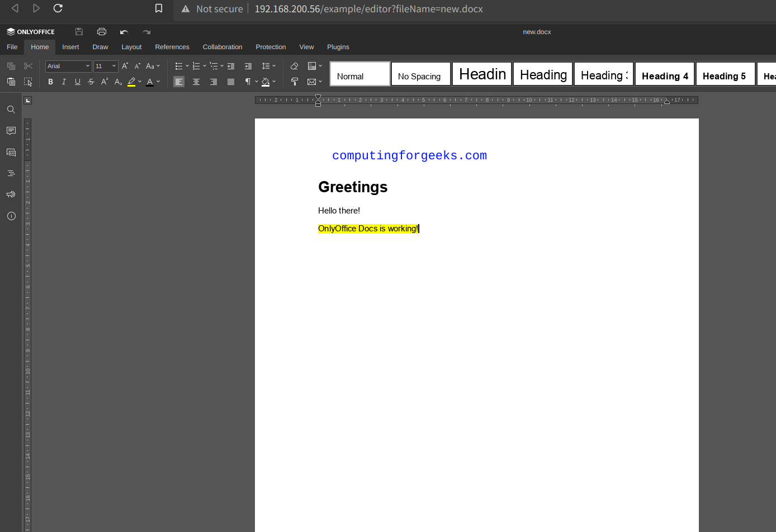Screen dimensions: 776x532
Task: Open the Headings navigation sidebar icon
Action: click(11, 173)
